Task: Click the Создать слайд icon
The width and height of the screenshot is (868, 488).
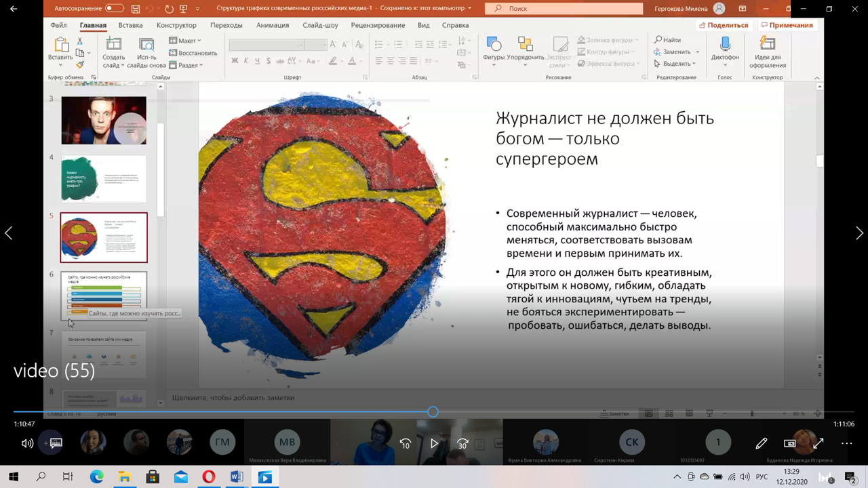Action: tap(114, 45)
